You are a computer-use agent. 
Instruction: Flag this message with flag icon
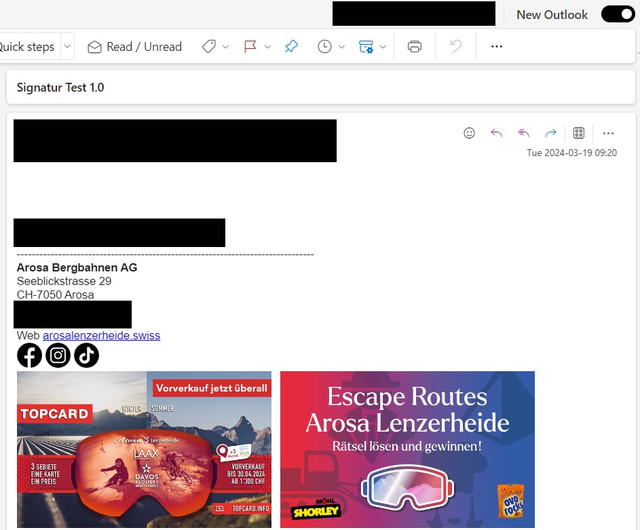[250, 47]
